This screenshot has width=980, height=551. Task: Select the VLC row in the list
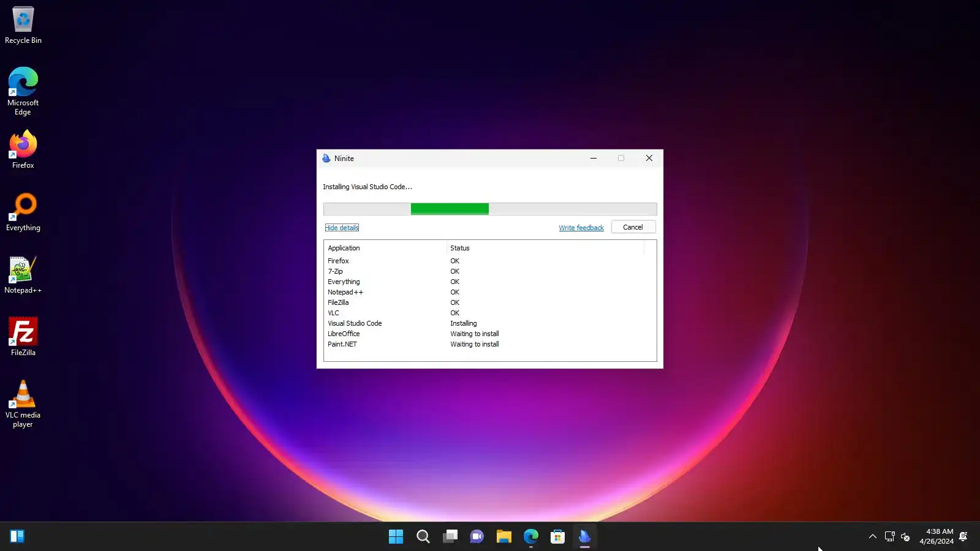490,313
